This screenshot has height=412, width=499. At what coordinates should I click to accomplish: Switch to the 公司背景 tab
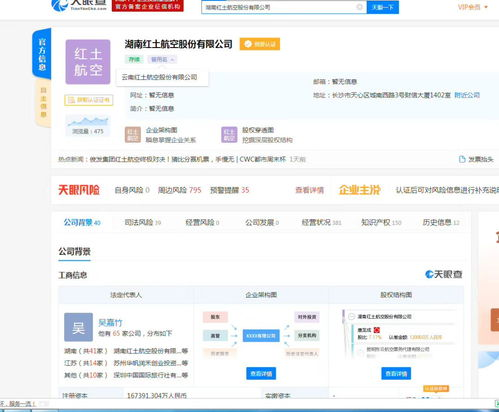[82, 223]
